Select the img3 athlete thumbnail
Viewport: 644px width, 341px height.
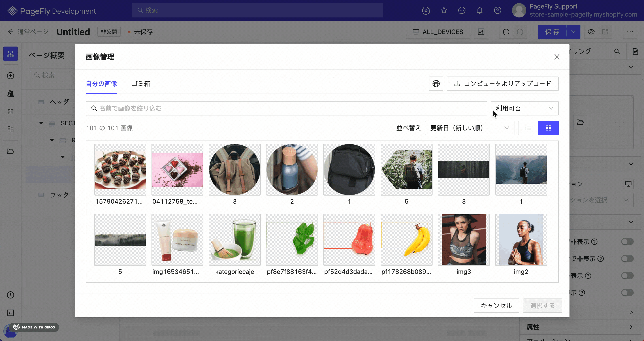(x=464, y=240)
